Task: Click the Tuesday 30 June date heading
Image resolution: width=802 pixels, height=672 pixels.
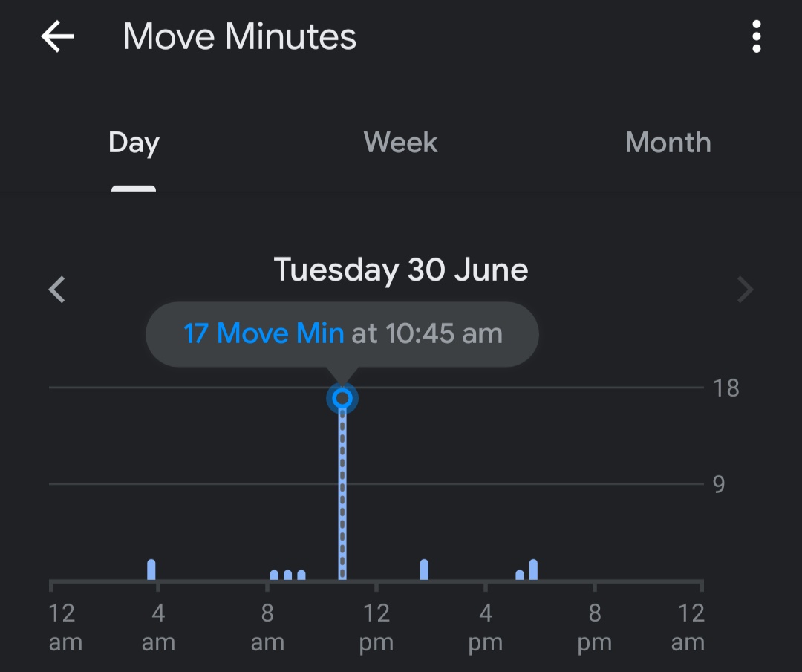Action: pyautogui.click(x=401, y=270)
